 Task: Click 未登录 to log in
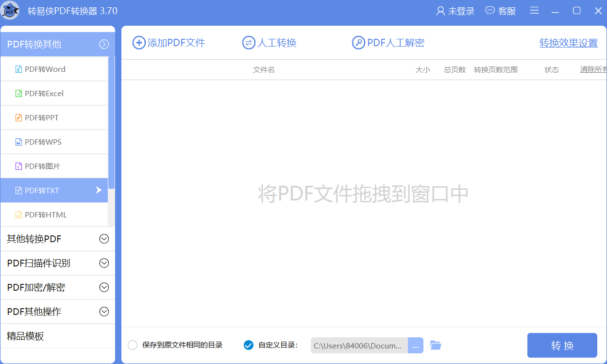pos(461,11)
